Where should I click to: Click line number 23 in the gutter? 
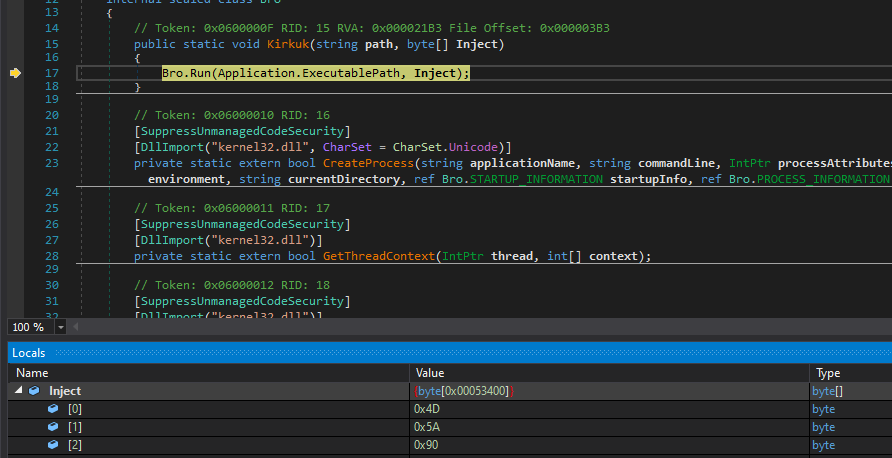click(x=52, y=163)
